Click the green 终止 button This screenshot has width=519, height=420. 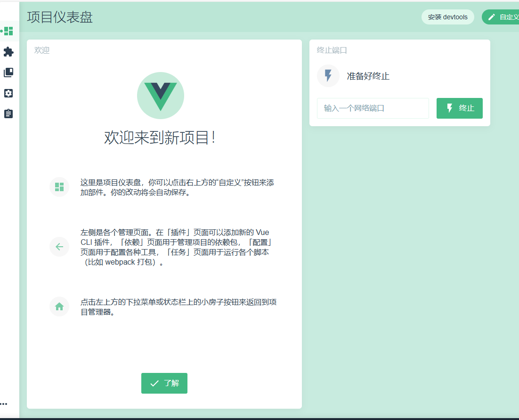point(459,108)
